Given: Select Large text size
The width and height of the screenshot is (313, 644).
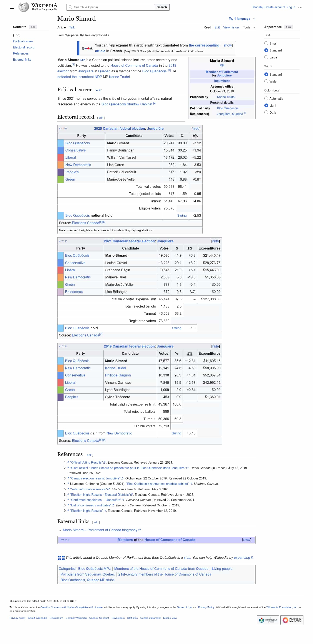Looking at the screenshot, I should coord(266,57).
